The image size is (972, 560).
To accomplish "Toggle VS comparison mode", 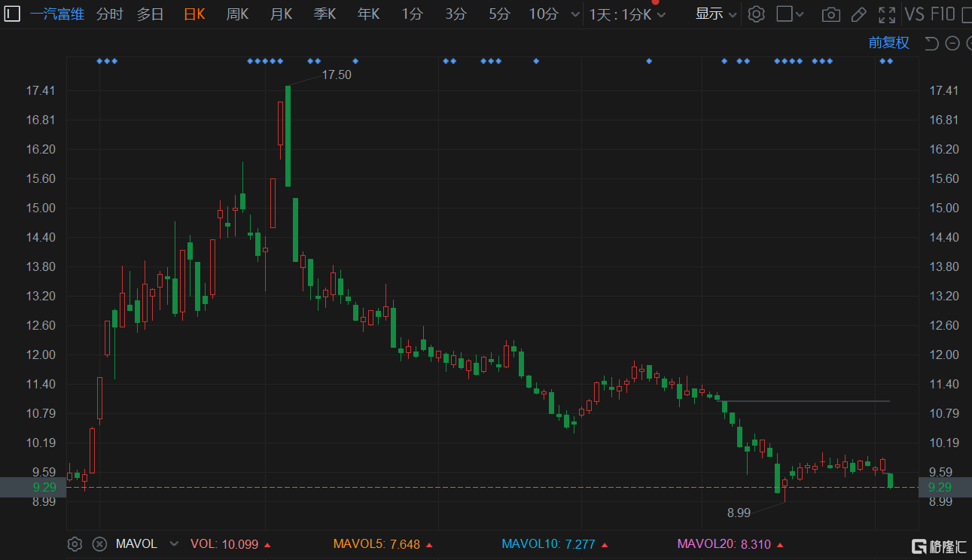I will pyautogui.click(x=914, y=14).
